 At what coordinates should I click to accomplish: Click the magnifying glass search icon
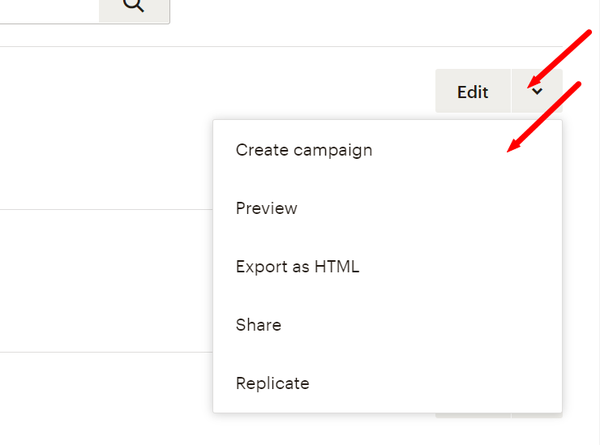coord(134,6)
